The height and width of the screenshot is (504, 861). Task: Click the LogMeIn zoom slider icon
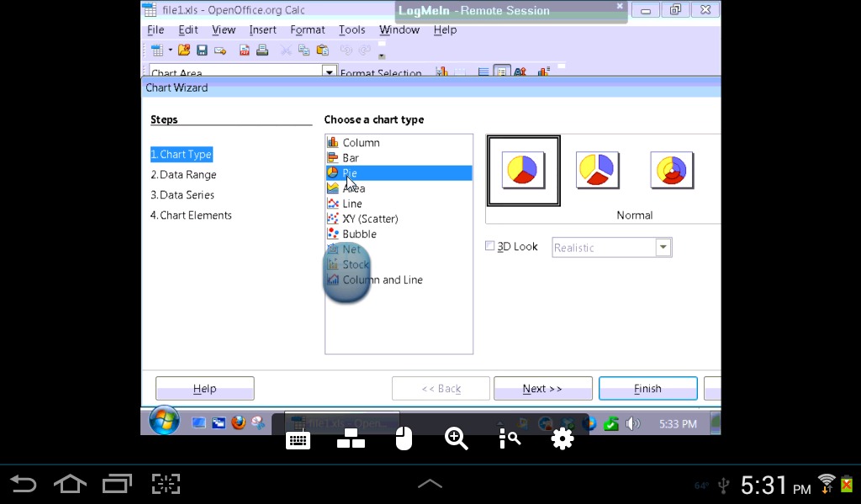[510, 438]
